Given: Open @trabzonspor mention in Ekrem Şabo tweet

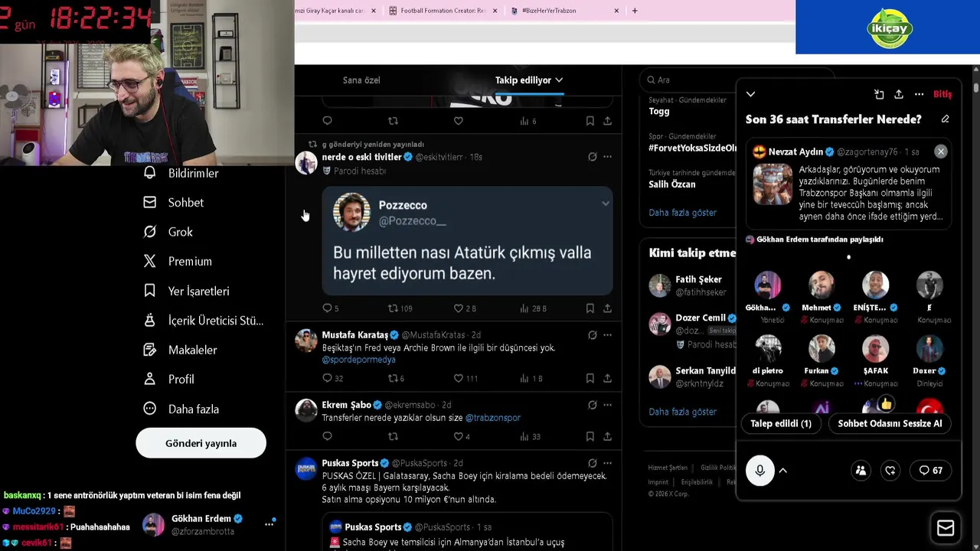Looking at the screenshot, I should pyautogui.click(x=492, y=418).
